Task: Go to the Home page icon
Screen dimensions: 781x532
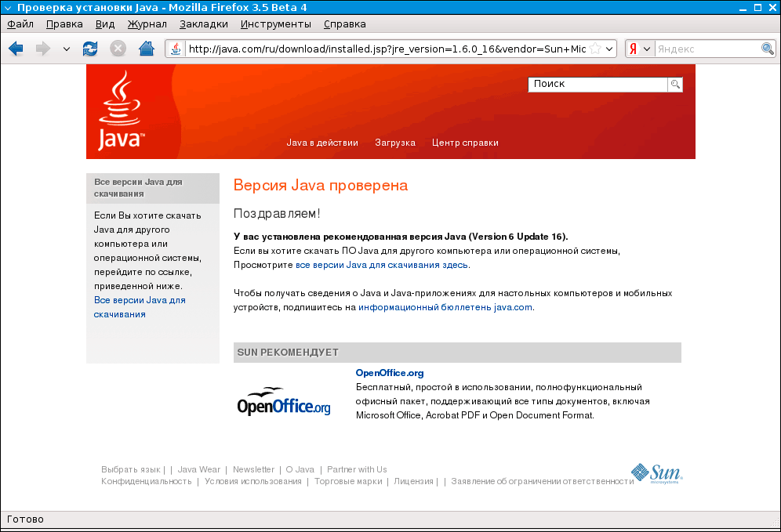Action: (147, 49)
